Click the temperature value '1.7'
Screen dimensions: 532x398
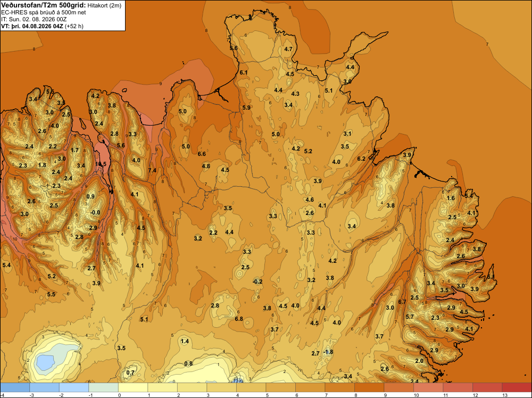point(74,150)
